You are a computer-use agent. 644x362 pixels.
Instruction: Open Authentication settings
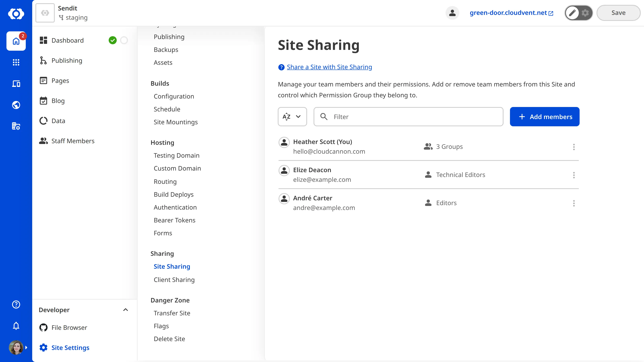tap(175, 207)
